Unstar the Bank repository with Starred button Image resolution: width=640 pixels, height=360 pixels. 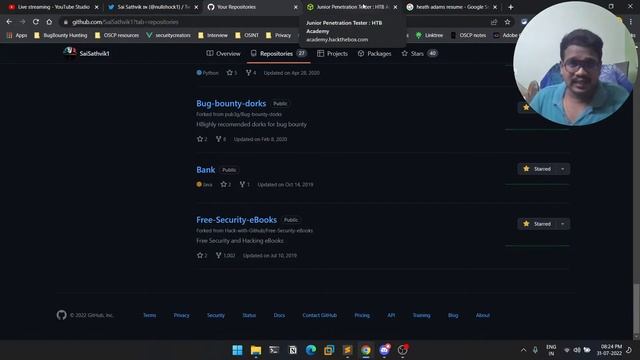click(536, 169)
